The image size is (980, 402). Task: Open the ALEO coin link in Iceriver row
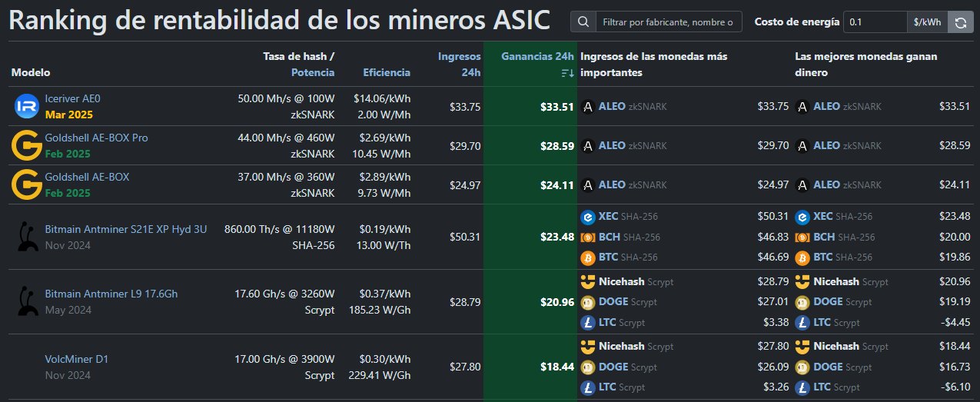tap(611, 106)
